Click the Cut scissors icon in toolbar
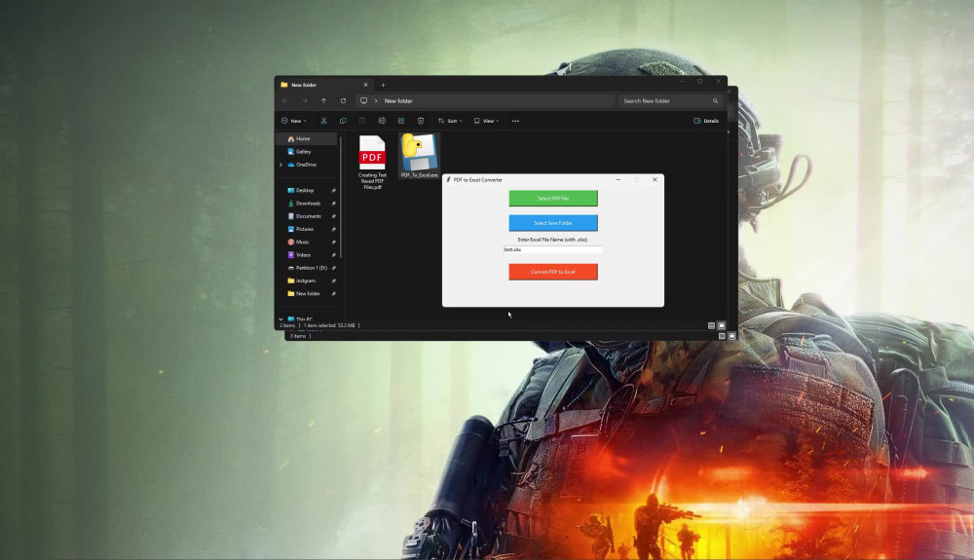 323,121
